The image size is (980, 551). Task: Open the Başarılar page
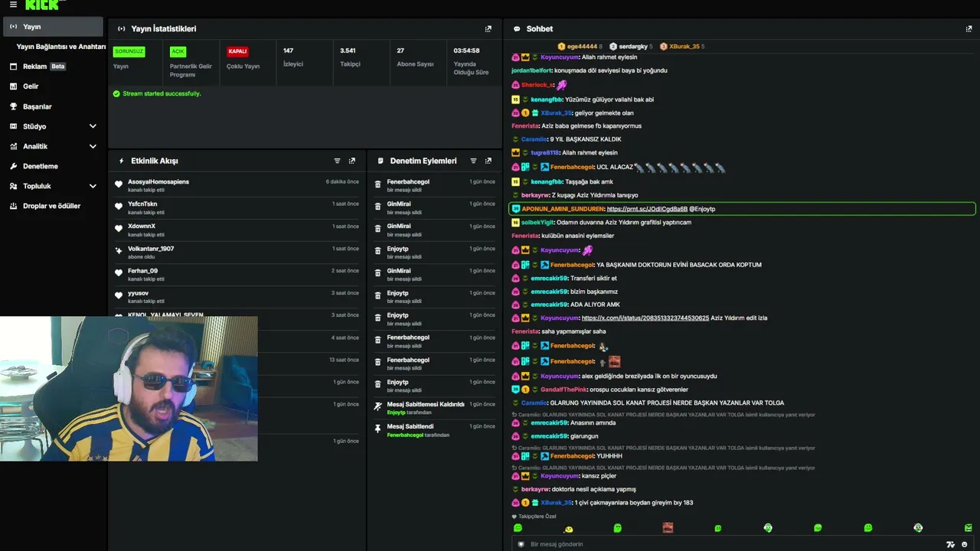click(53, 106)
